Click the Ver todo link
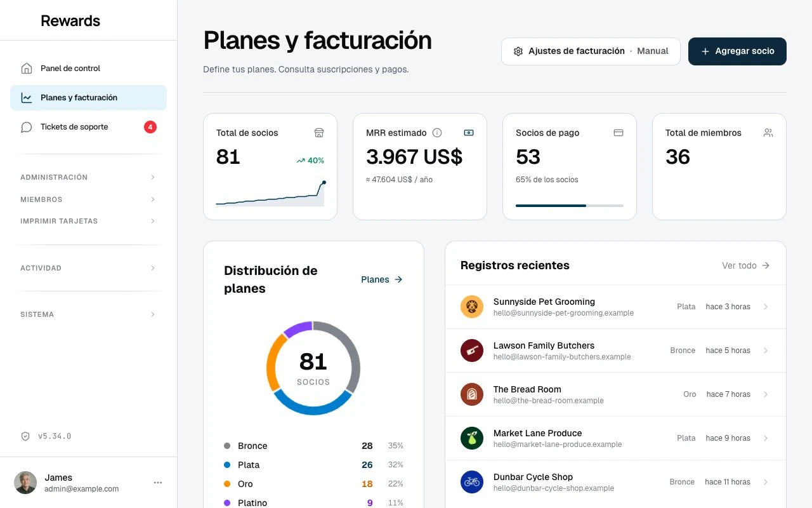This screenshot has width=812, height=508. (746, 265)
